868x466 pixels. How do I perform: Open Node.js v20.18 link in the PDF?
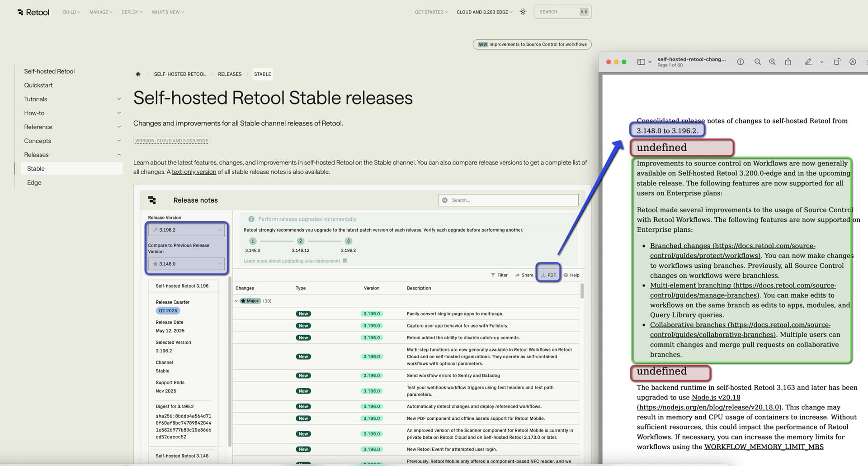[x=716, y=397]
